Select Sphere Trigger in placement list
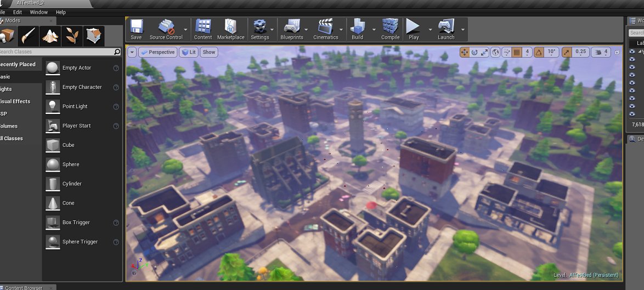The image size is (644, 290). 82,242
